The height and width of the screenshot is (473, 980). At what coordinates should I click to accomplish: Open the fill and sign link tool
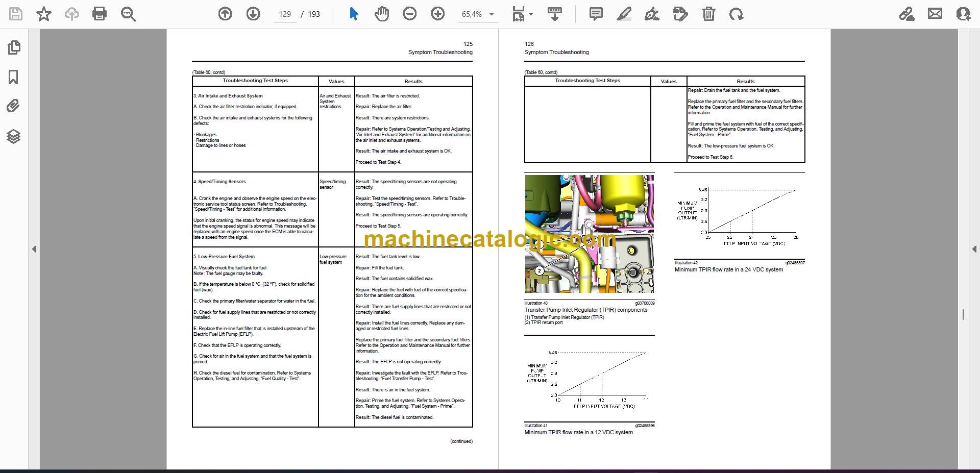[x=906, y=14]
